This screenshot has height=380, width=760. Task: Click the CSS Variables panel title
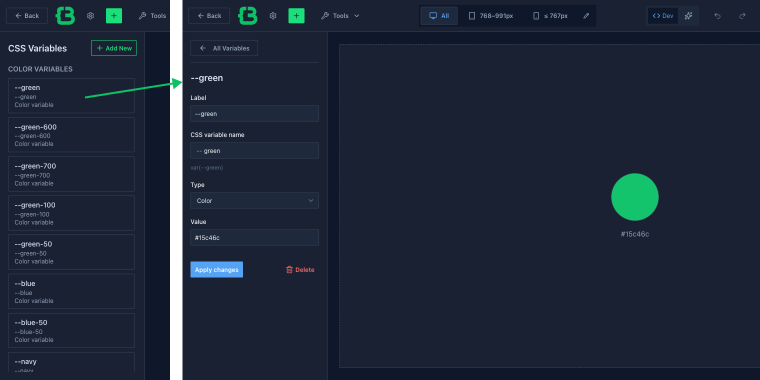point(37,48)
